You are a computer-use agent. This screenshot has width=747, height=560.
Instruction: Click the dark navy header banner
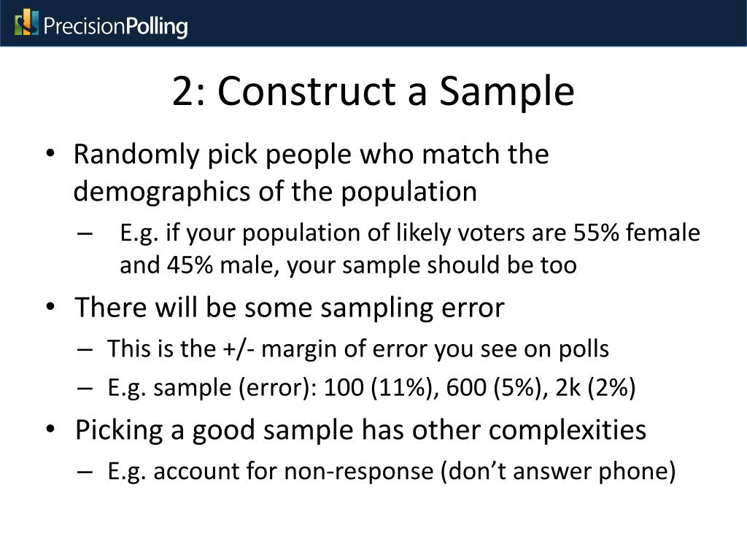(x=373, y=23)
